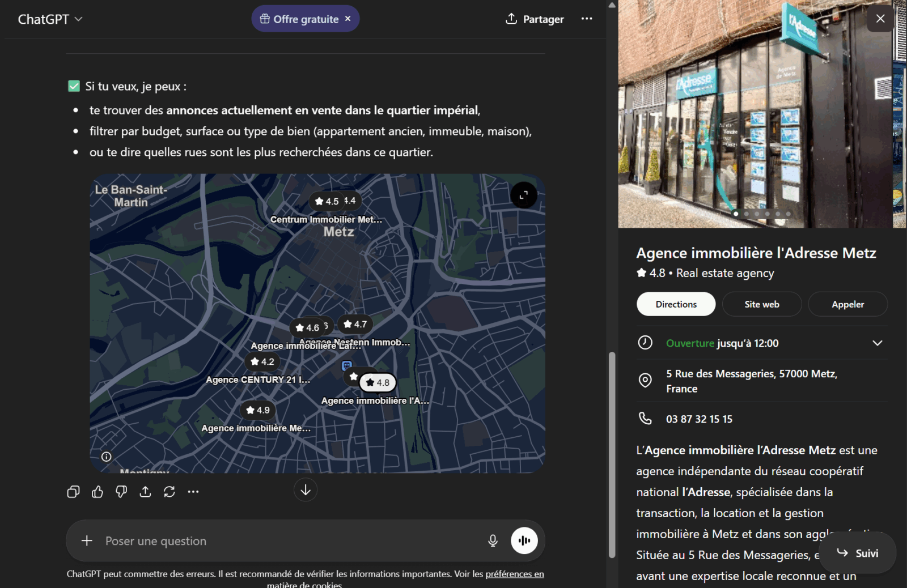
Task: Open the préférences en matière de cookies link
Action: (514, 574)
